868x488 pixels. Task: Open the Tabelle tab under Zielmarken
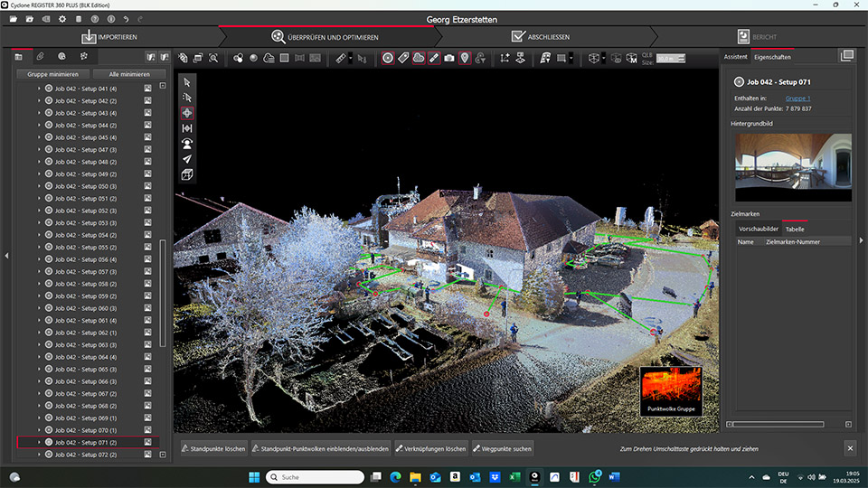point(795,230)
